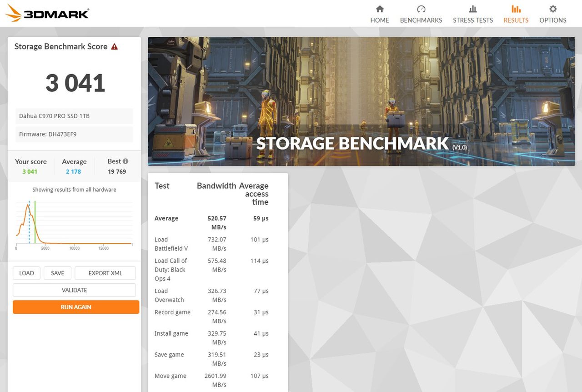Click the Move game row label

click(x=171, y=376)
